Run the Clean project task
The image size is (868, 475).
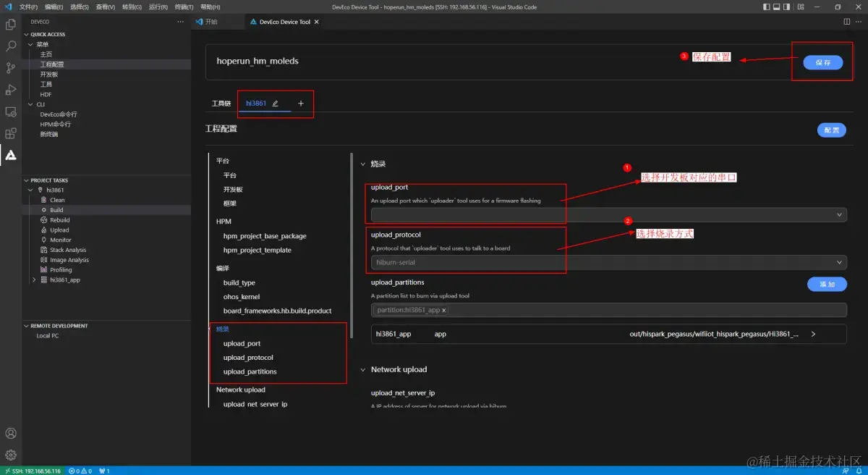(57, 200)
